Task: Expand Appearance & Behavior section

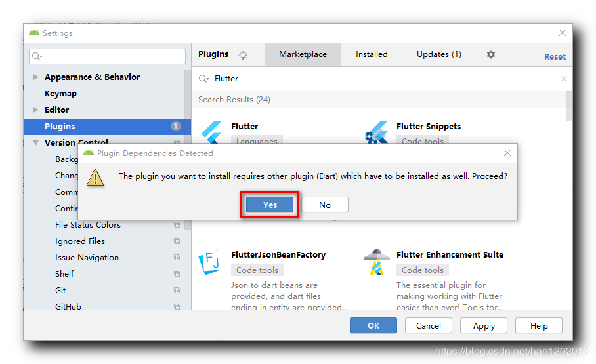Action: pos(35,77)
